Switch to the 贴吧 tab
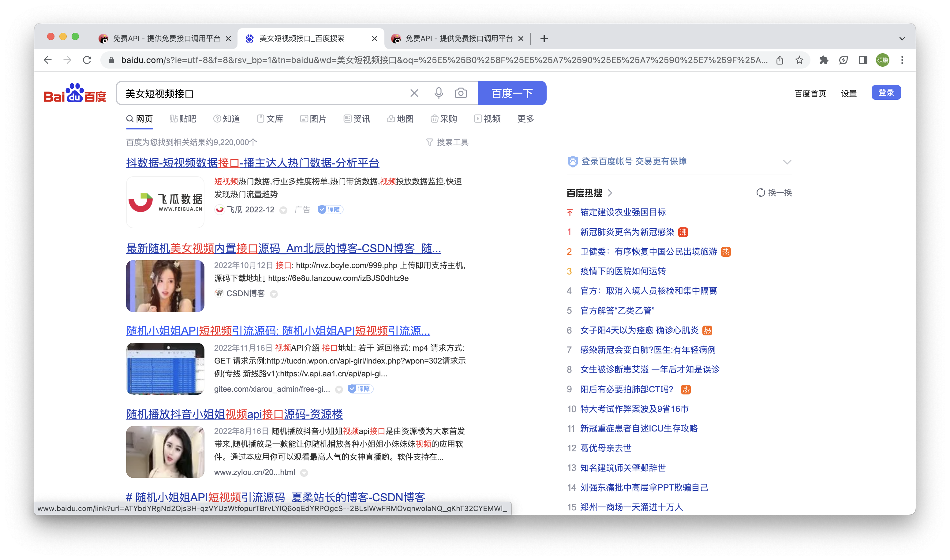 [x=183, y=119]
